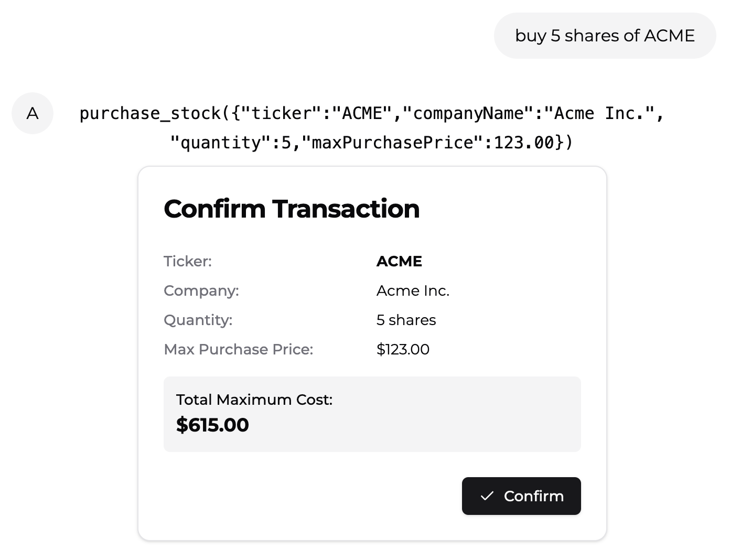Viewport: 730px width, 560px height.
Task: Click the "Total Maximum Cost:" label
Action: (x=254, y=400)
